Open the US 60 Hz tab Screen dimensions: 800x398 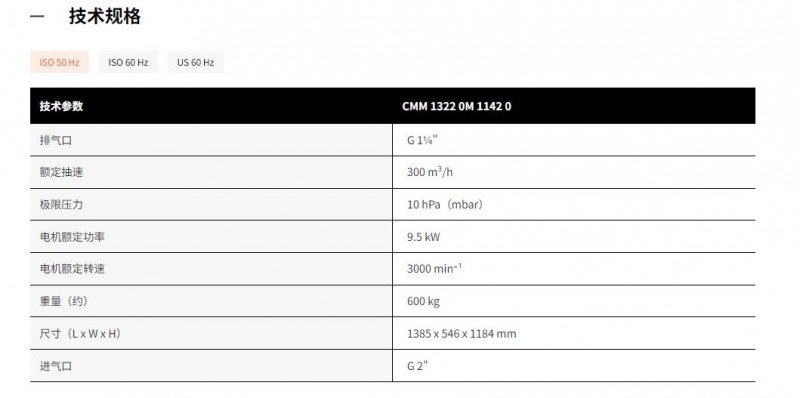click(x=195, y=62)
